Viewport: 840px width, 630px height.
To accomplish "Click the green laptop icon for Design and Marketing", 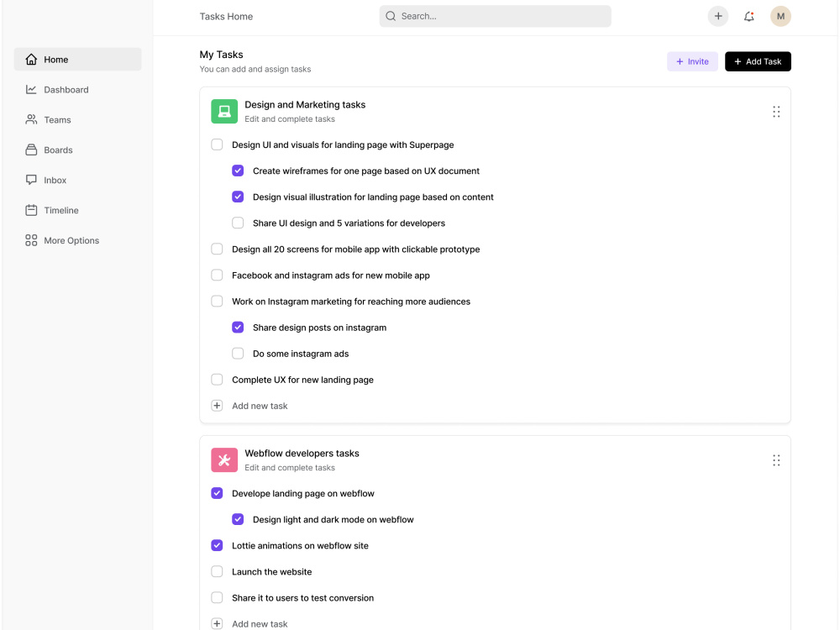I will [x=224, y=112].
